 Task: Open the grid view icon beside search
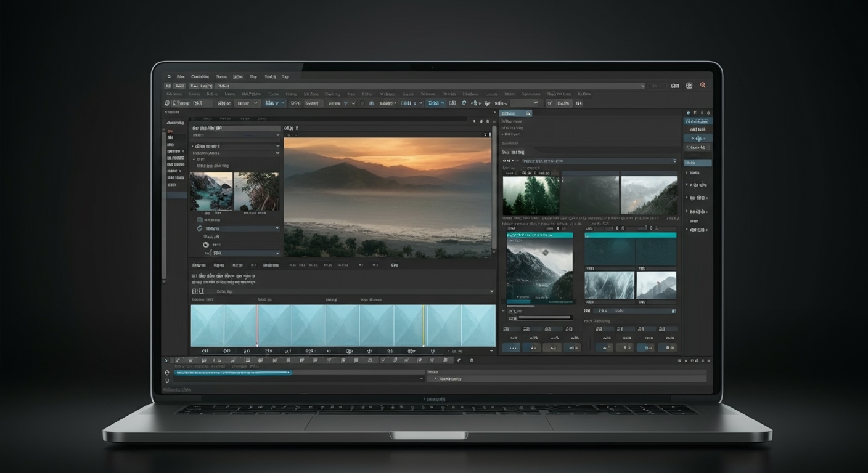pyautogui.click(x=689, y=86)
